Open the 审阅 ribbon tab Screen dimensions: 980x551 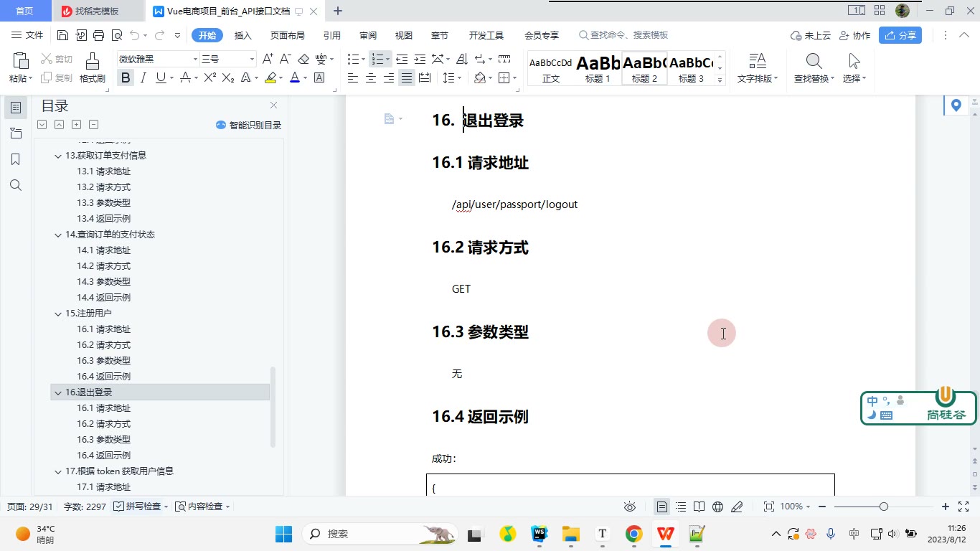pos(368,35)
